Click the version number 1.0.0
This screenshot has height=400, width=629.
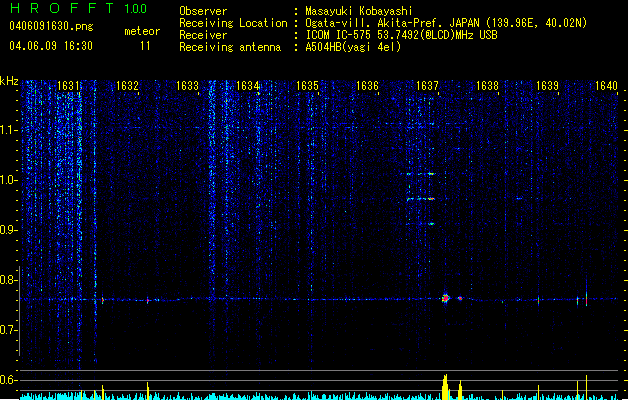coord(135,9)
